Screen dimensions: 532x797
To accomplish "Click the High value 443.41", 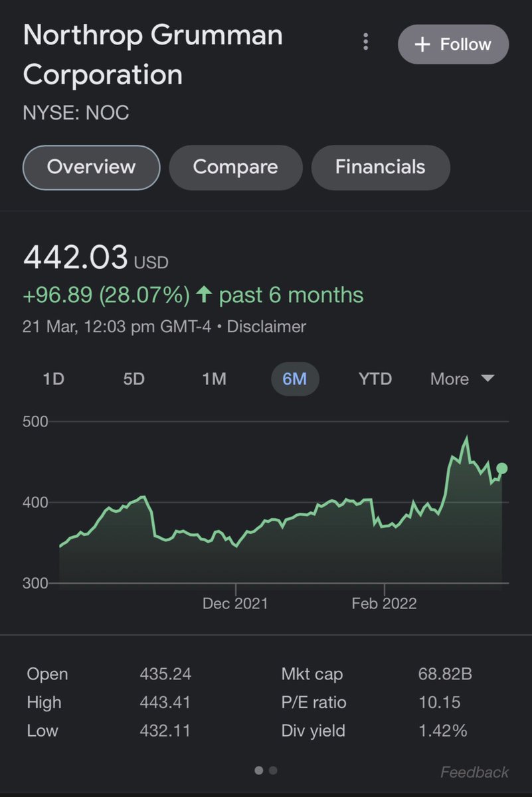I will (165, 703).
